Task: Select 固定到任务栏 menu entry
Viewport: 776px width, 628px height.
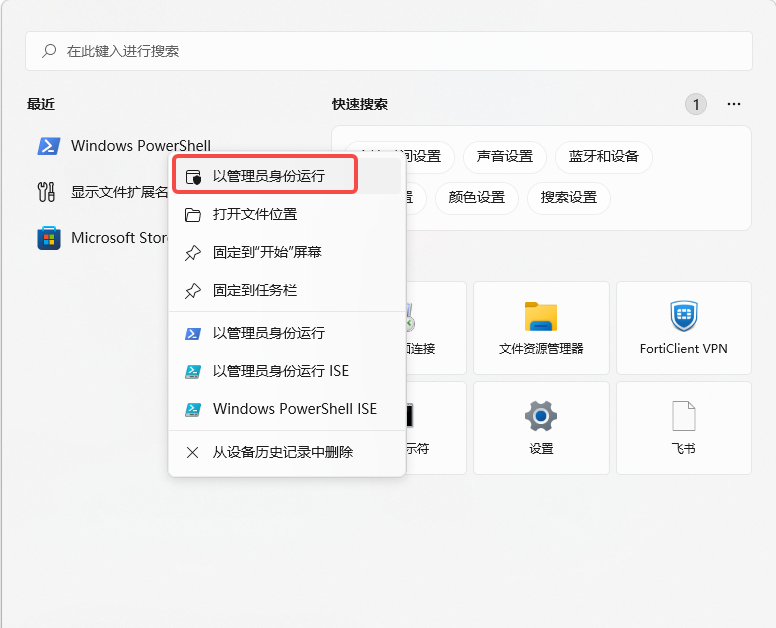Action: point(287,290)
